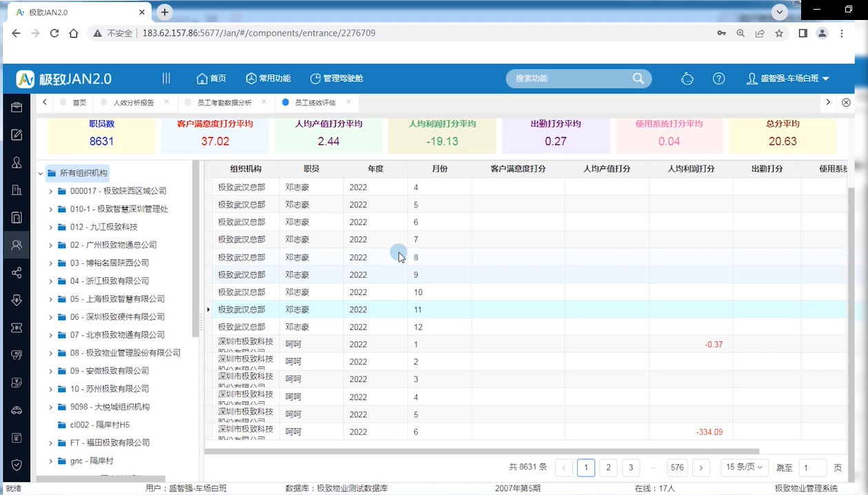Open the browser share icon
This screenshot has height=495, width=868.
click(760, 33)
